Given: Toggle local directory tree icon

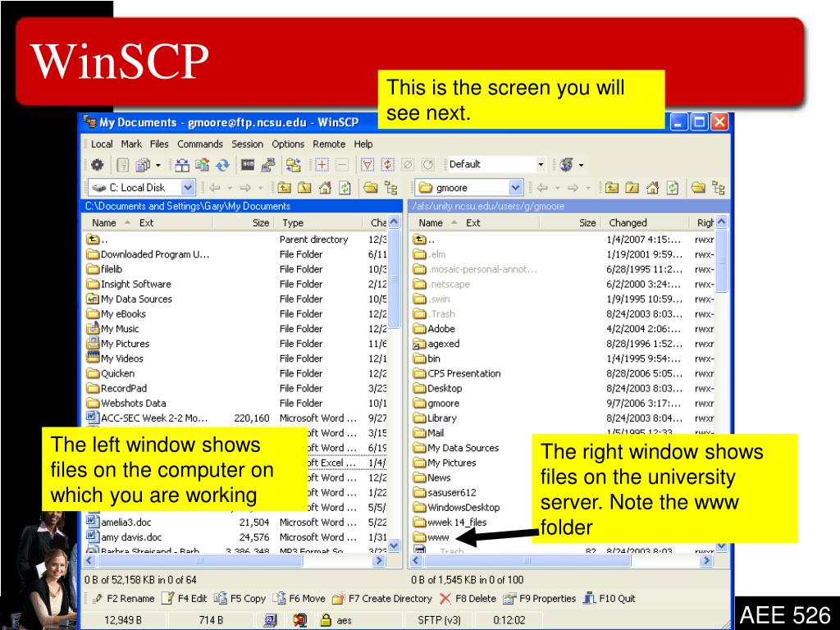Looking at the screenshot, I should pyautogui.click(x=391, y=188).
